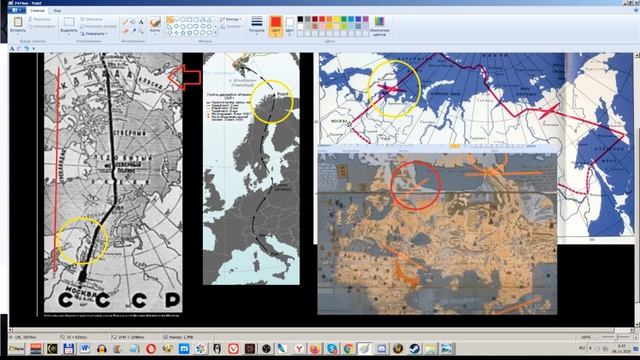Pick the red palette swatch
Viewport: 640px width, 360px height.
(x=322, y=19)
